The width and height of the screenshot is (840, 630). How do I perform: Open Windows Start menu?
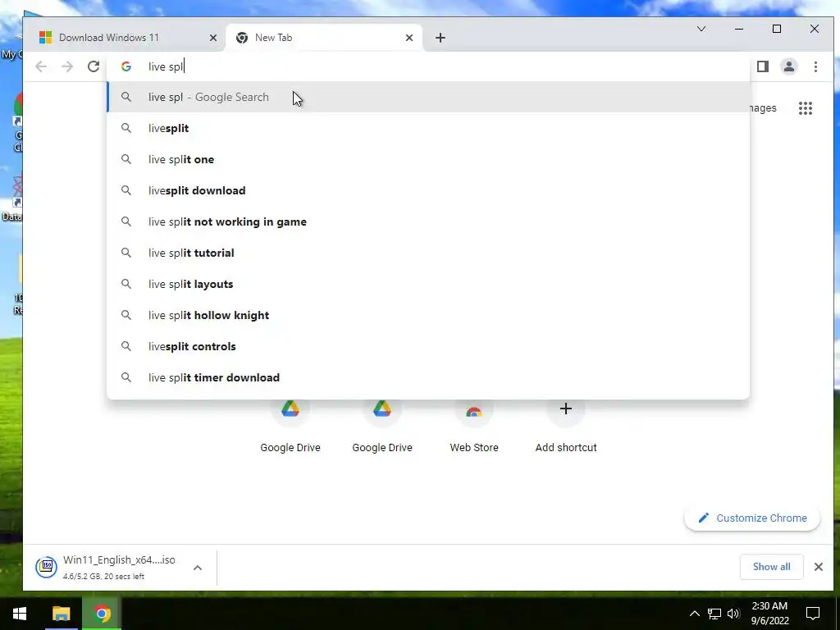(20, 614)
